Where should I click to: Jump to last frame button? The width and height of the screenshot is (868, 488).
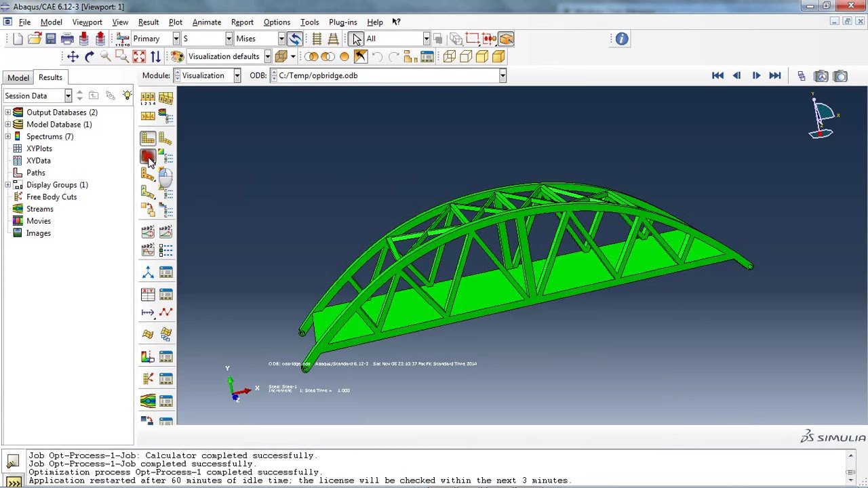tap(774, 76)
